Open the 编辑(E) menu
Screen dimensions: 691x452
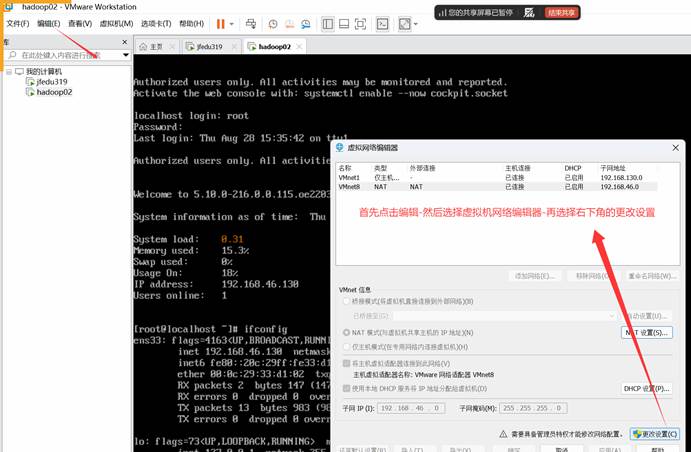(x=48, y=24)
